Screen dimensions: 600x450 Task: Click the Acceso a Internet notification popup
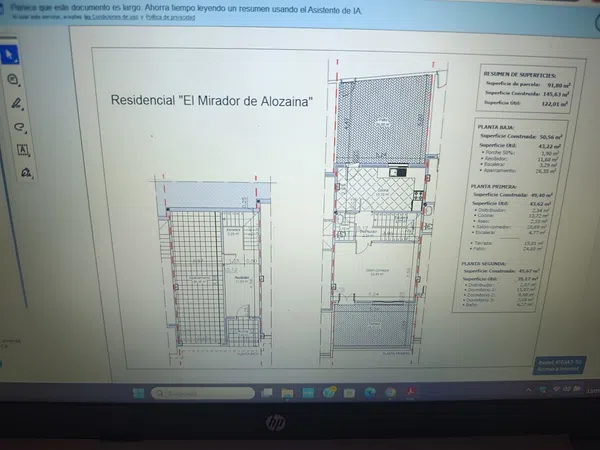pyautogui.click(x=559, y=365)
